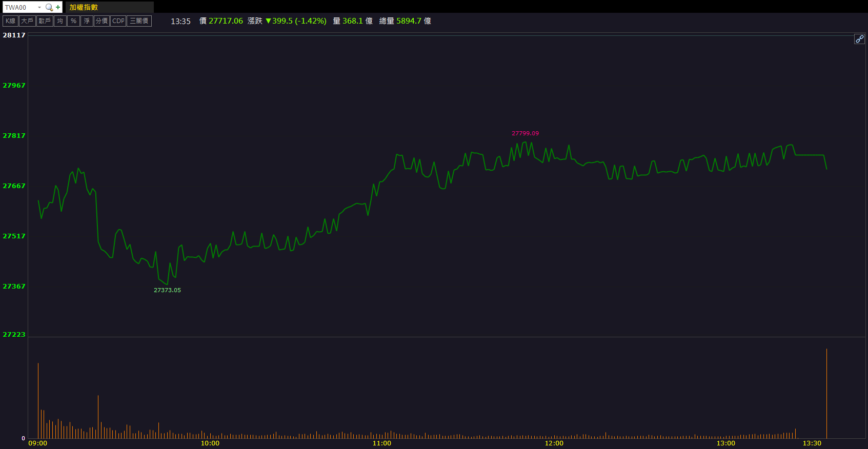Screen dimensions: 868x449
Task: Enable the 三關價 three-level price lines
Action: tap(139, 21)
